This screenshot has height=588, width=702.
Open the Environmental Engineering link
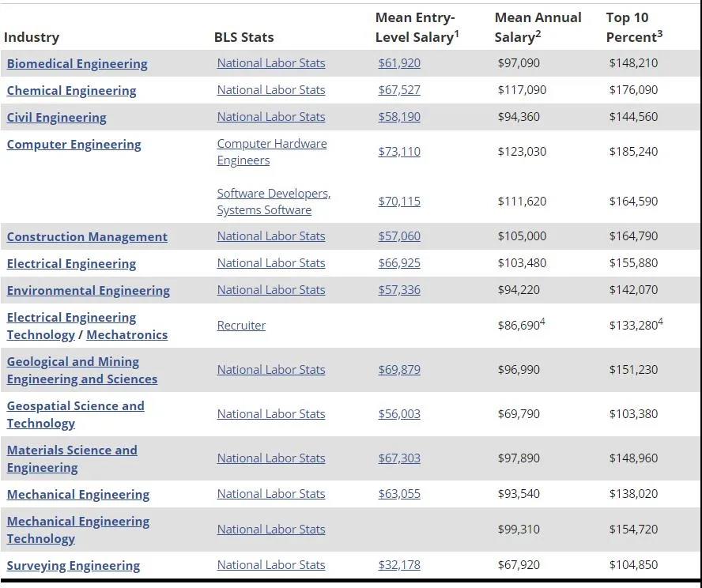pos(89,290)
